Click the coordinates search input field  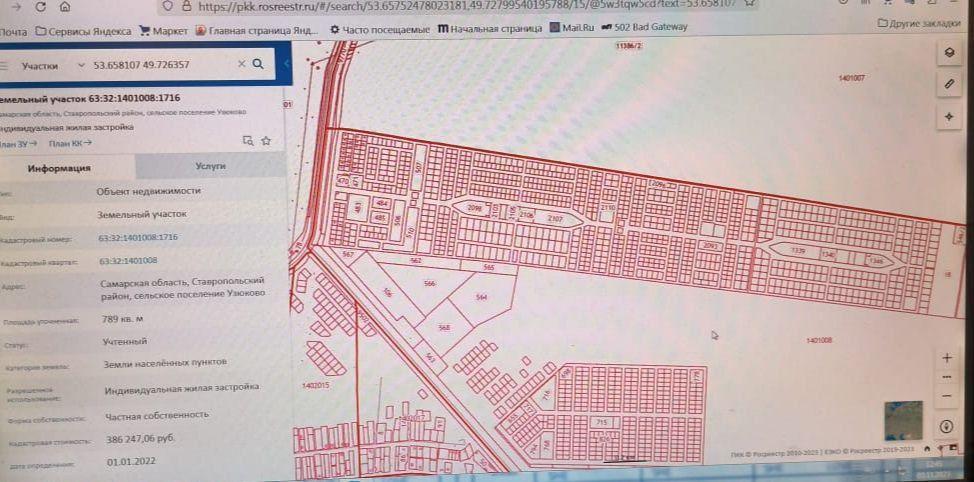[x=160, y=65]
